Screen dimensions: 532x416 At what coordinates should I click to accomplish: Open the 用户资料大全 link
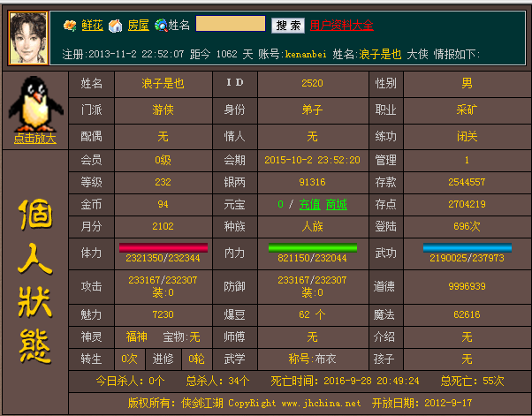(342, 25)
